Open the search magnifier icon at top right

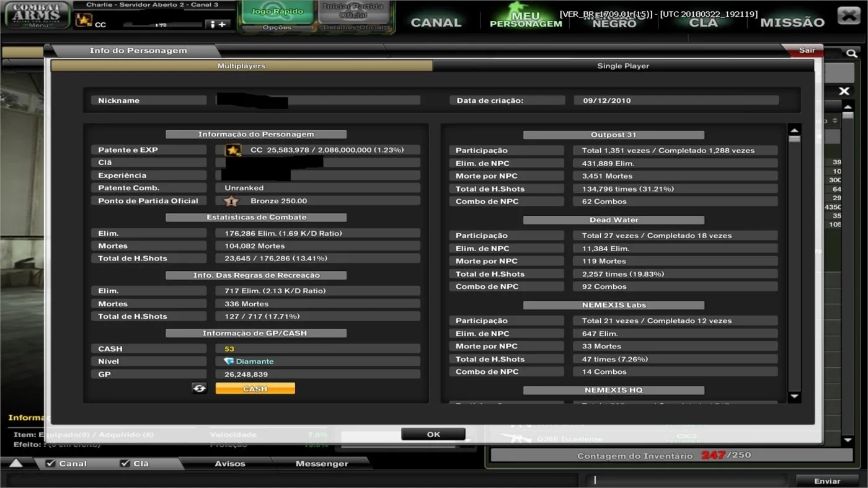point(852,54)
